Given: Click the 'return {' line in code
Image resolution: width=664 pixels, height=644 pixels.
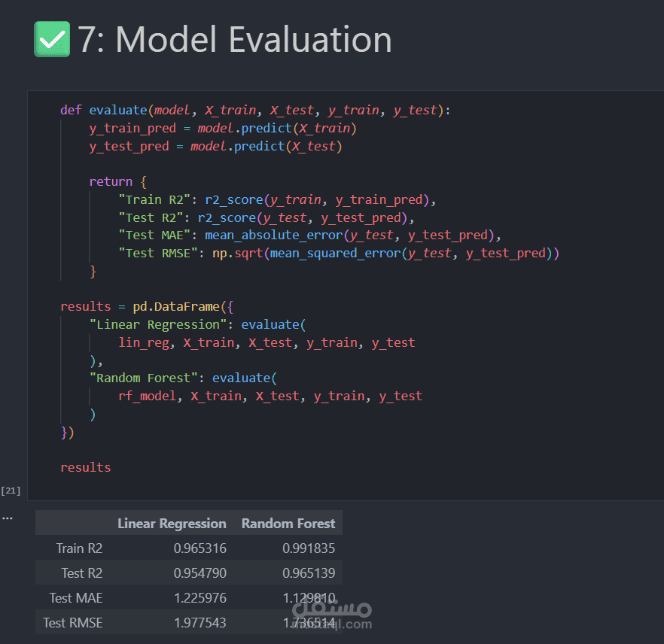Looking at the screenshot, I should (x=111, y=181).
